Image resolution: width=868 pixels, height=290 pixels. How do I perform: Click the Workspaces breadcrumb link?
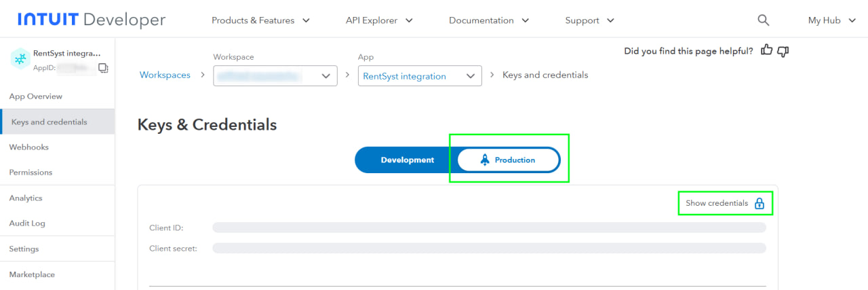click(165, 75)
